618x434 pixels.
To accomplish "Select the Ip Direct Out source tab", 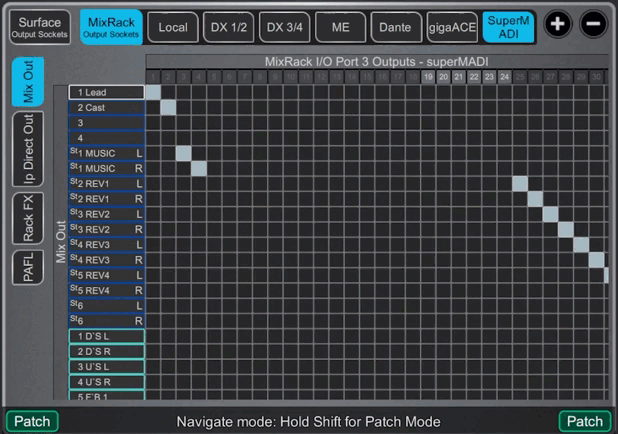I will point(28,149).
